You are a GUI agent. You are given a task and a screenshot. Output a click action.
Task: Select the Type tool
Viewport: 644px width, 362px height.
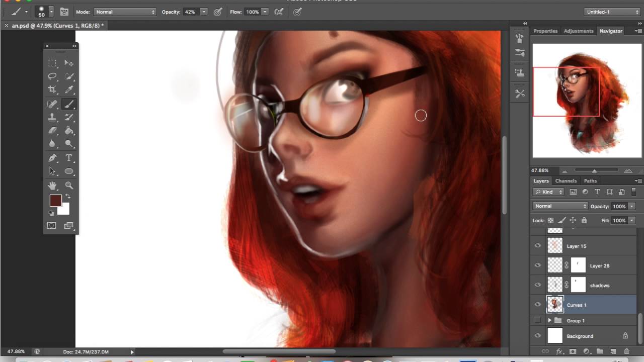69,158
